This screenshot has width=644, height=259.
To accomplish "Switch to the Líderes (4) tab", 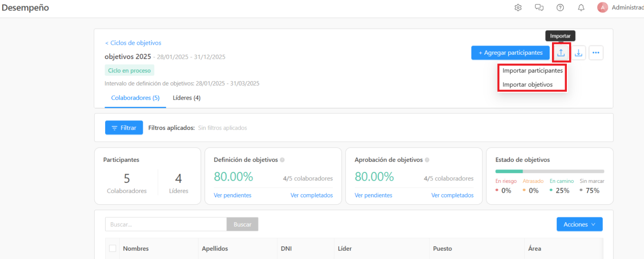I will pyautogui.click(x=187, y=98).
